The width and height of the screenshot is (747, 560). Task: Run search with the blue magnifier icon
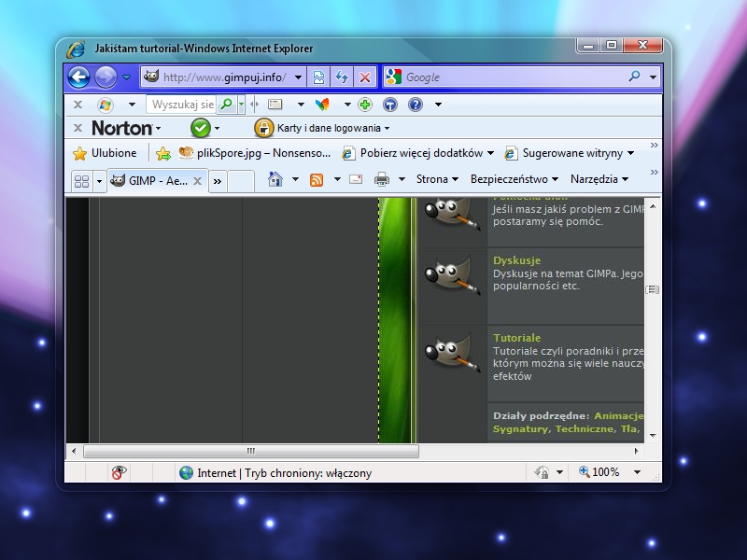click(634, 77)
